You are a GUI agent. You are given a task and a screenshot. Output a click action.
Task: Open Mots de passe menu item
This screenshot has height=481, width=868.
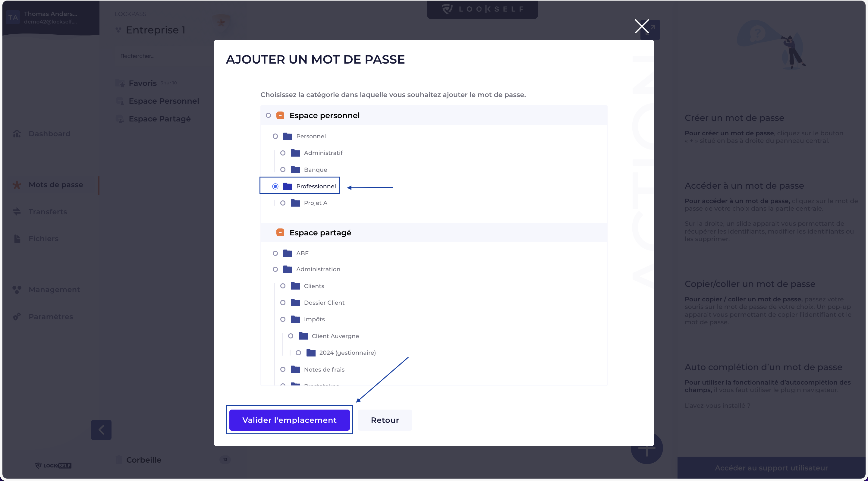(55, 184)
